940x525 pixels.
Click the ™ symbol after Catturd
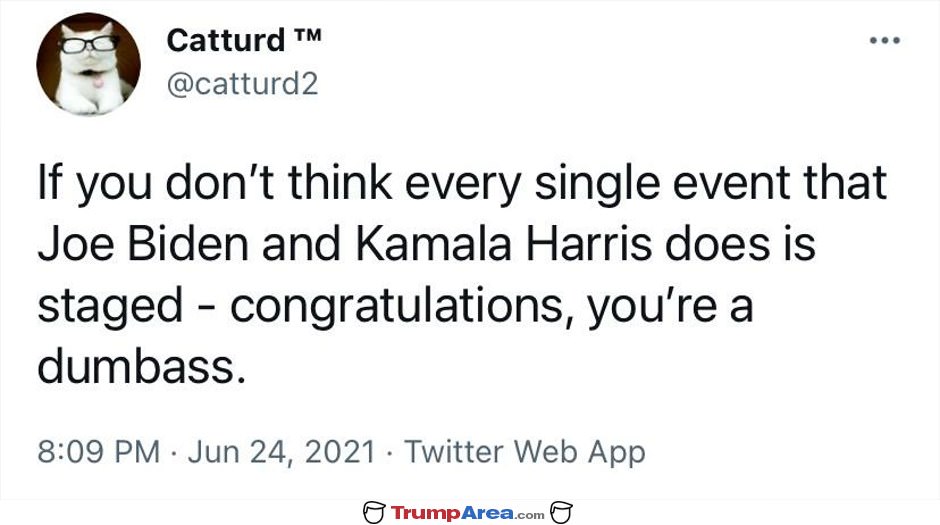tap(305, 39)
